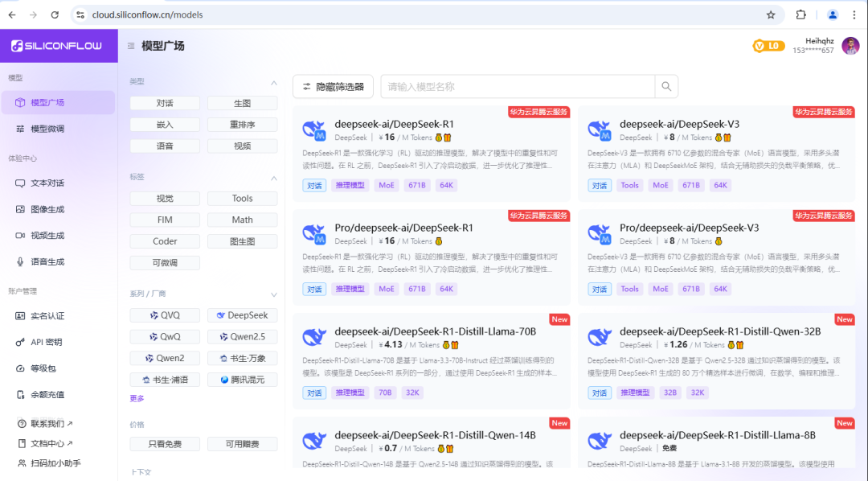Screen dimensions: 868x481
Task: Click coin icon on Pro/DeepSeek-V3 price
Action: 719,241
